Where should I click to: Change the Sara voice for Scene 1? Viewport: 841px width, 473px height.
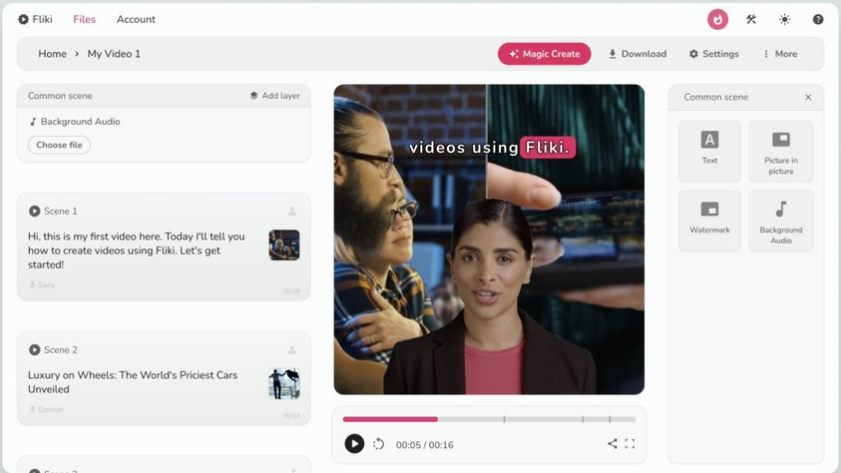[42, 285]
